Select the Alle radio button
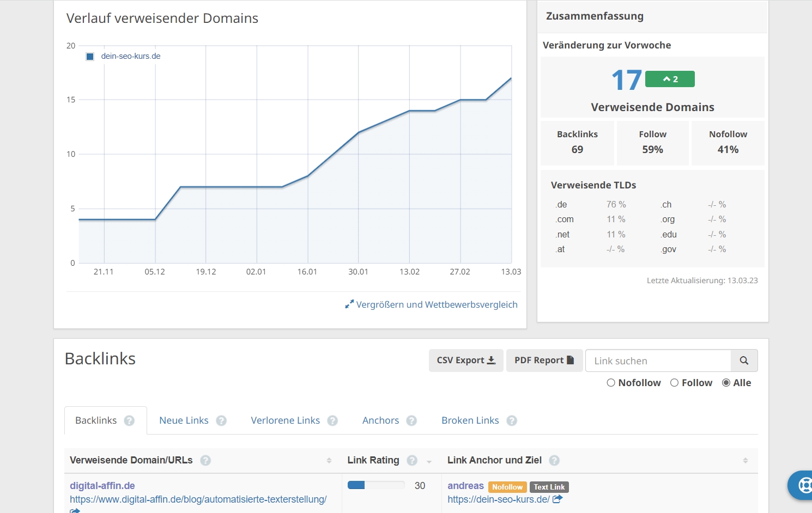Viewport: 812px width, 513px height. coord(726,383)
